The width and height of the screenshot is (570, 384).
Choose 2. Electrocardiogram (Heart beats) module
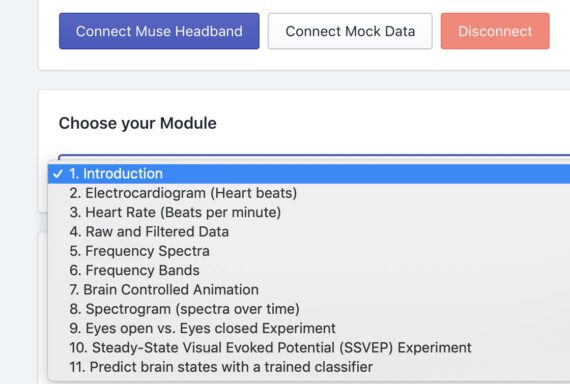tap(309, 193)
